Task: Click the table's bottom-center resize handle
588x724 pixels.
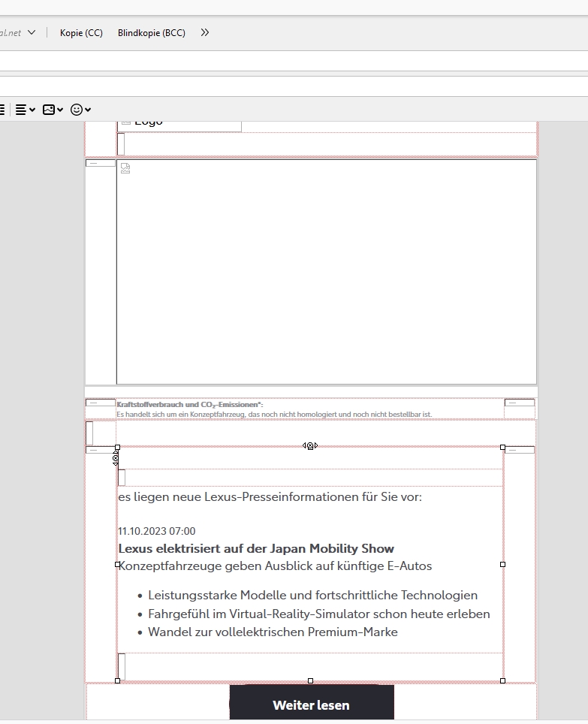Action: click(310, 680)
